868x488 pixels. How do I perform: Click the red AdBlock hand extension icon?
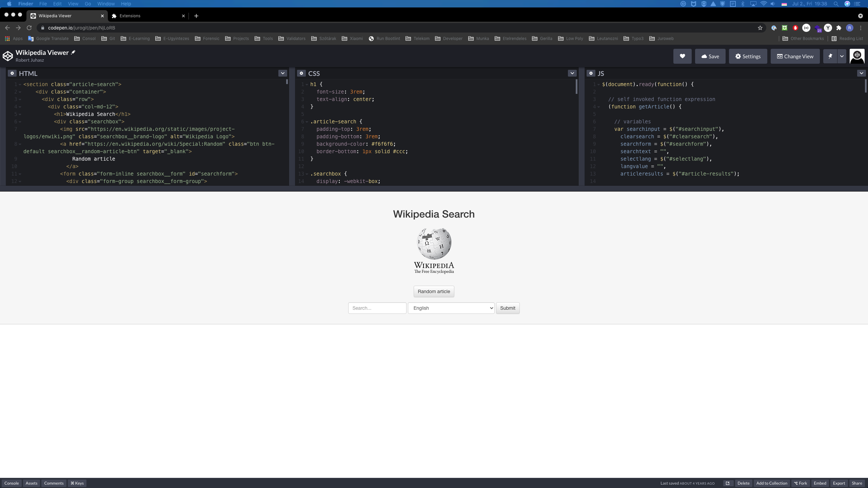click(x=795, y=28)
